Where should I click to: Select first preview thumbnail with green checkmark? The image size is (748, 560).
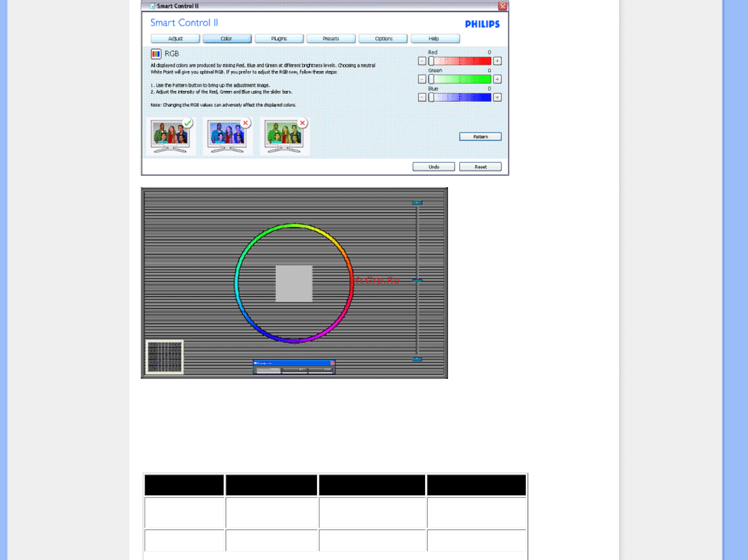coord(171,136)
